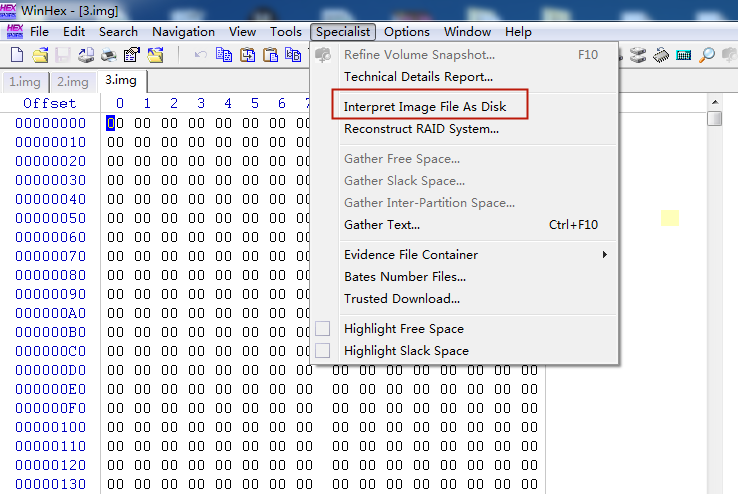Click column header 4
738x494 pixels.
[x=228, y=103]
